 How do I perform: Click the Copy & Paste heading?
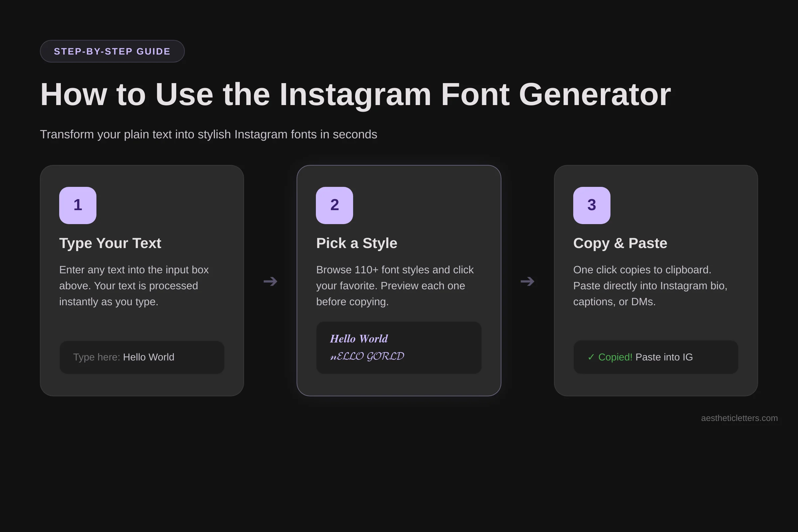(620, 243)
